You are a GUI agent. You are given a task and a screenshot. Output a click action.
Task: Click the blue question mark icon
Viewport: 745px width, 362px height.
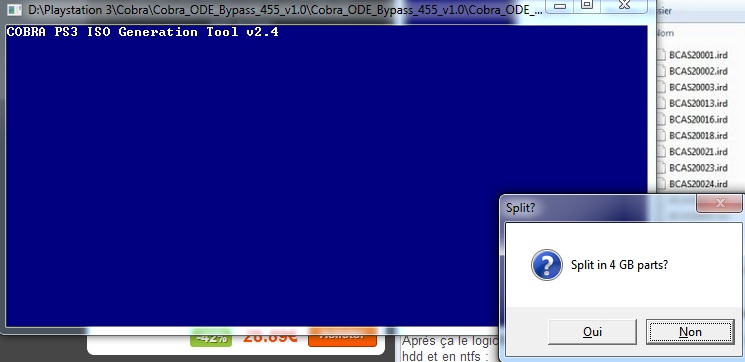547,265
